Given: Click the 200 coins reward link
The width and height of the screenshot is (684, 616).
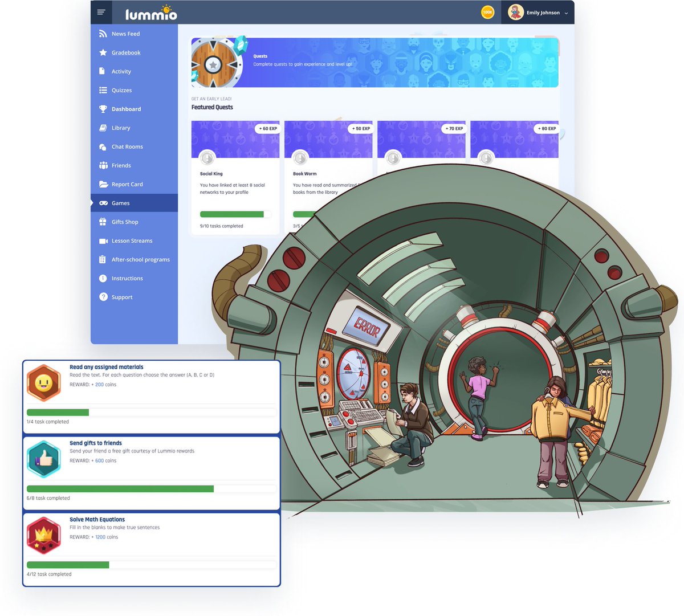Looking at the screenshot, I should tap(99, 385).
